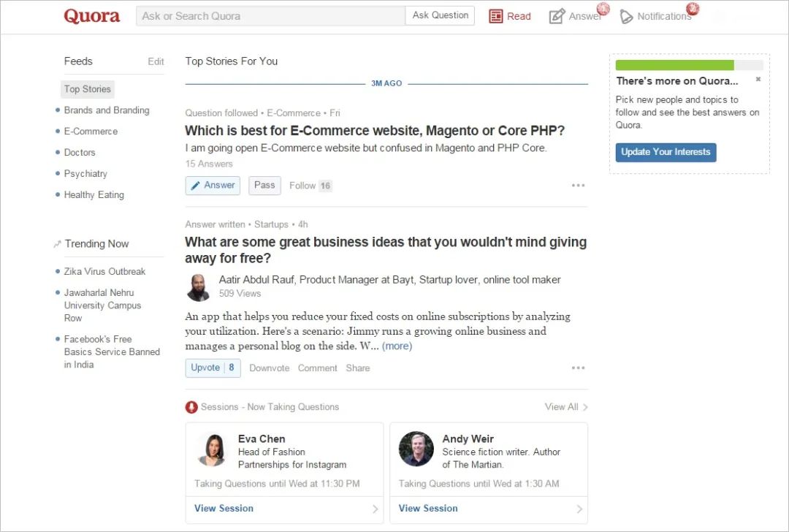Click Aatir Abdul Rauf's name
Viewport: 789px width, 532px height.
coord(256,280)
